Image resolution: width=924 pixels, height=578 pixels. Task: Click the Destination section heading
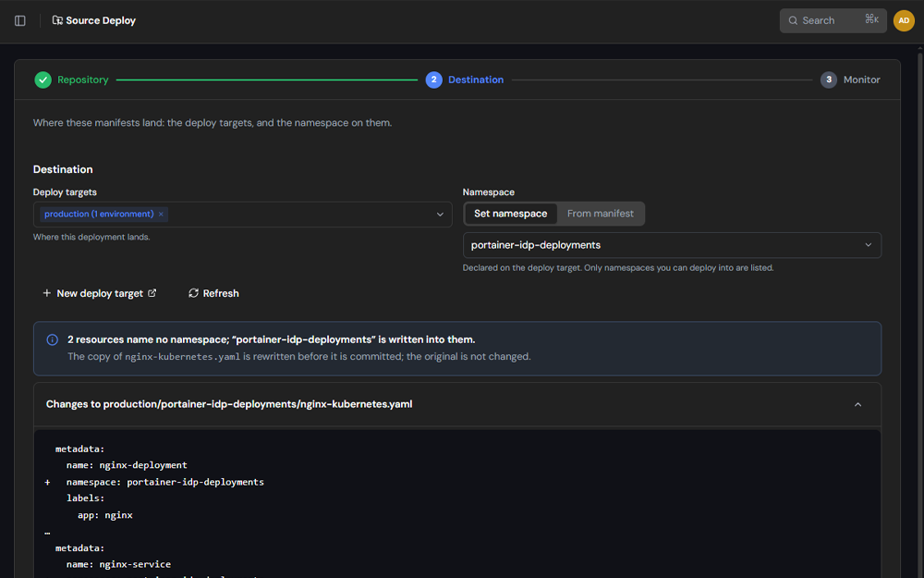pyautogui.click(x=63, y=169)
